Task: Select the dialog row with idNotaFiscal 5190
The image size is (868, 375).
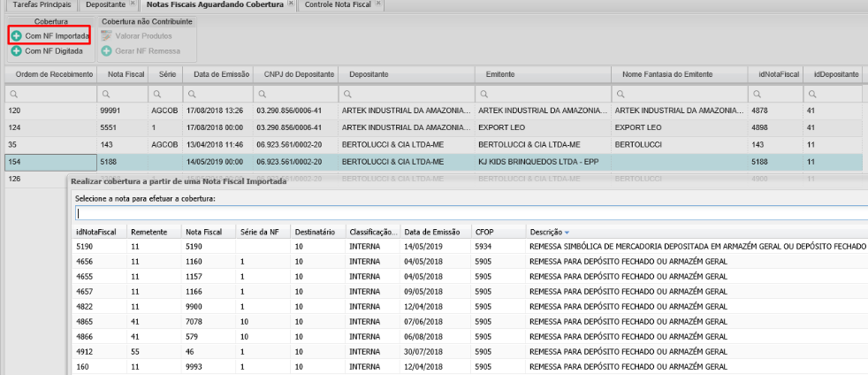Action: click(470, 246)
